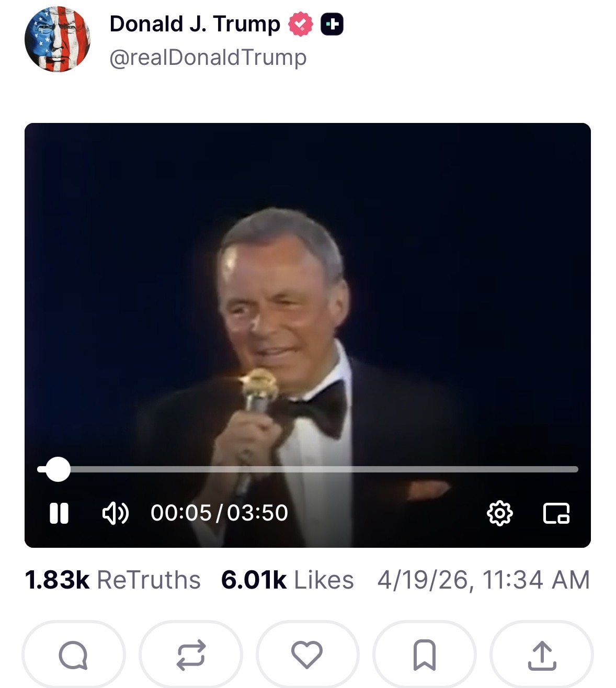This screenshot has height=688, width=616.
Task: Click the 00:05/03:50 time display
Action: point(219,513)
